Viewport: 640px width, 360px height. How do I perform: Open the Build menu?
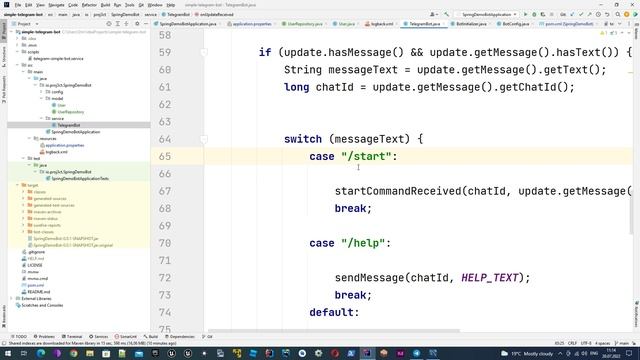(x=105, y=5)
